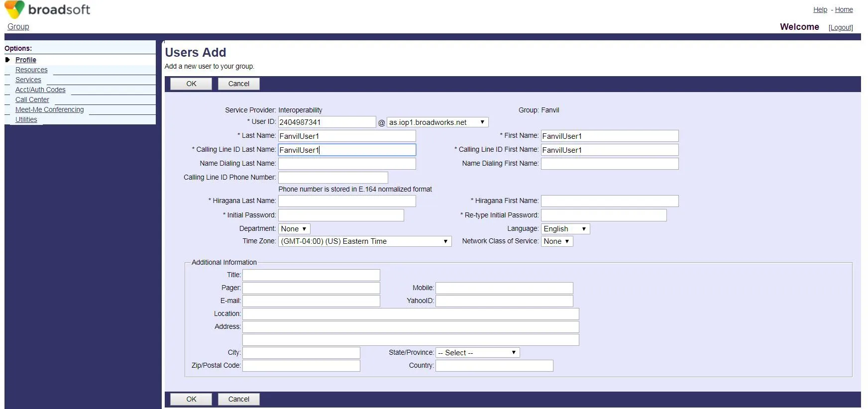Click the arrow marker beside Profile
The image size is (868, 409).
point(7,60)
